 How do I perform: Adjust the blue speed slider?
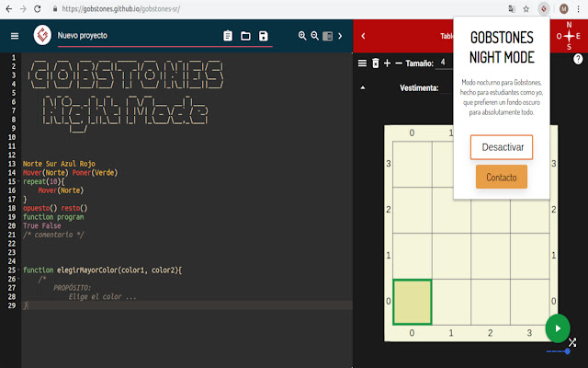559,351
